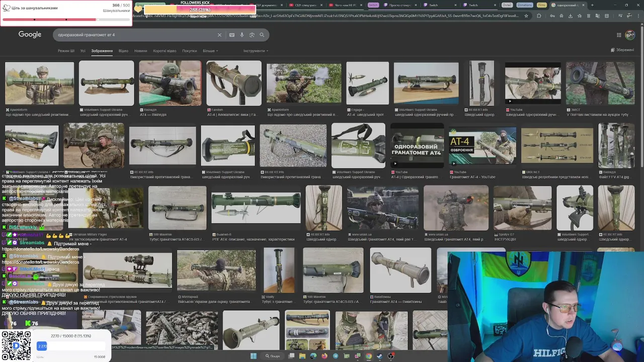The height and width of the screenshot is (362, 644).
Task: Start voice search with the microphone icon
Action: point(242,35)
